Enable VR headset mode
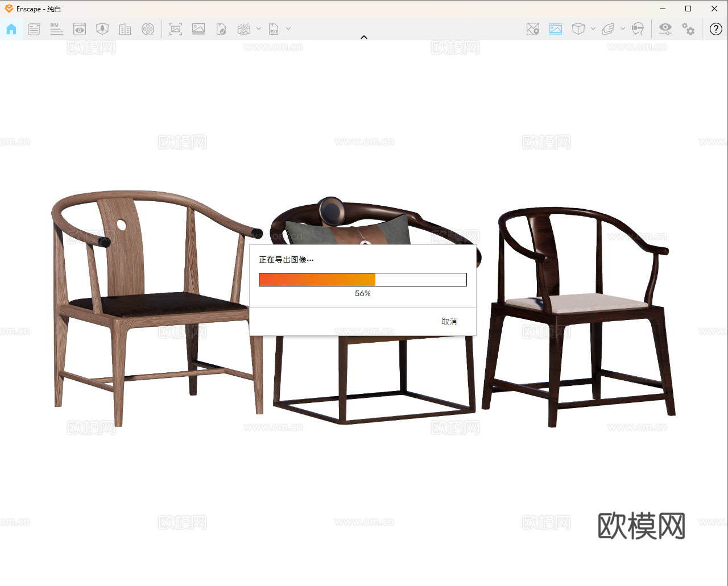This screenshot has height=586, width=728. point(638,29)
